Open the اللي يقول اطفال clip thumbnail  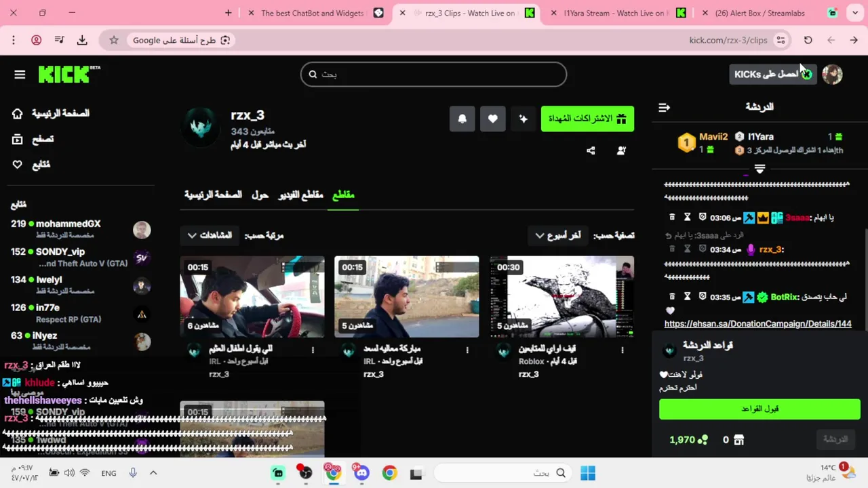pyautogui.click(x=252, y=296)
